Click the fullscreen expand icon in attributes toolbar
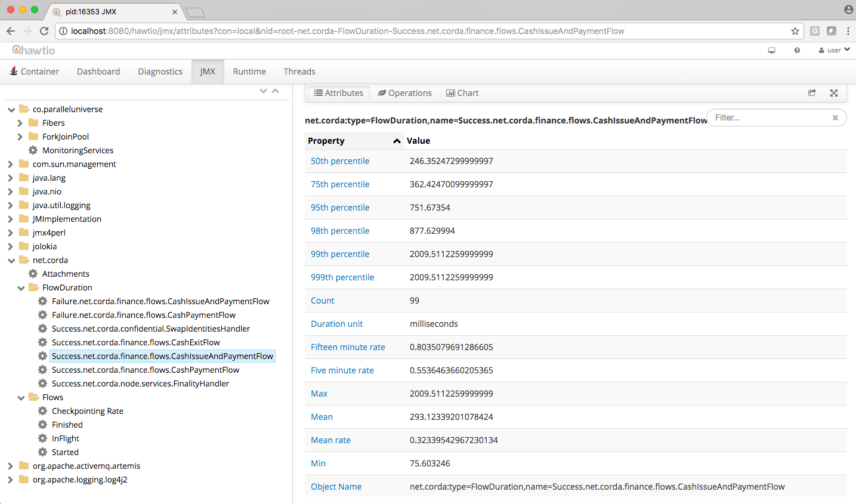The height and width of the screenshot is (504, 856). 834,93
